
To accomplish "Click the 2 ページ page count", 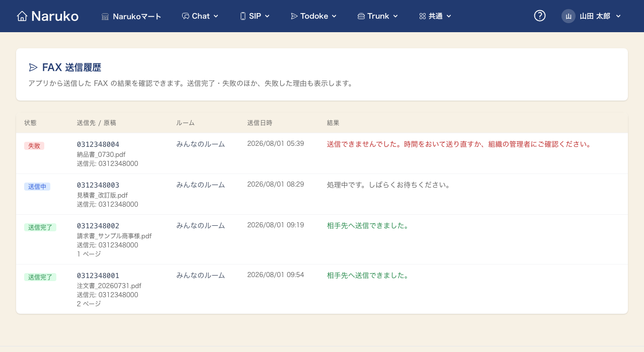I will pos(89,304).
